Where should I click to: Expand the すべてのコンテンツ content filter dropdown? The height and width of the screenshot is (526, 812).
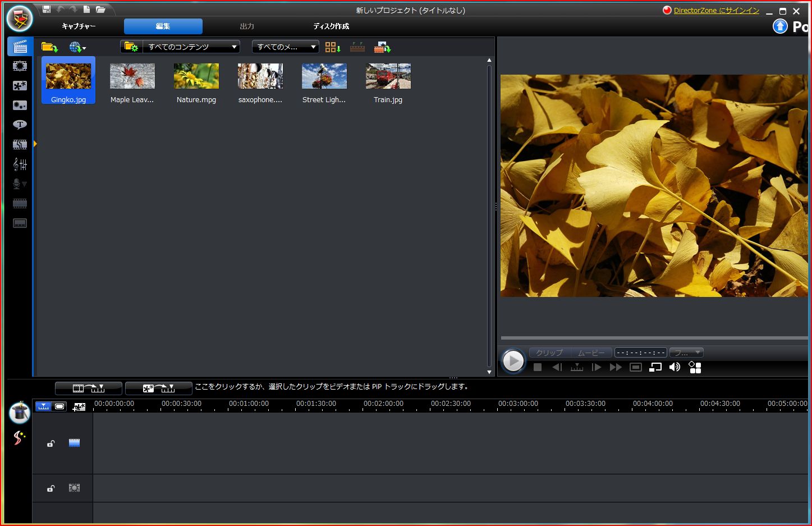[x=180, y=47]
